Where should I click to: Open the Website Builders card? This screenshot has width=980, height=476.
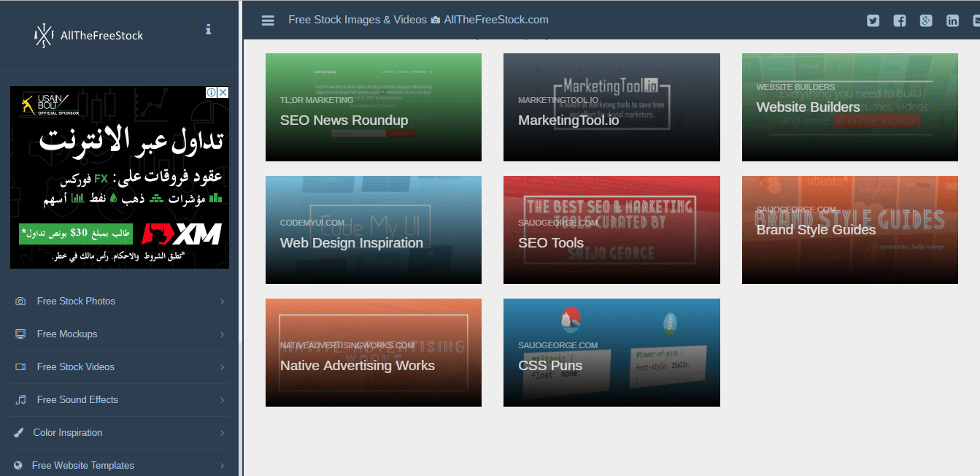[x=850, y=107]
